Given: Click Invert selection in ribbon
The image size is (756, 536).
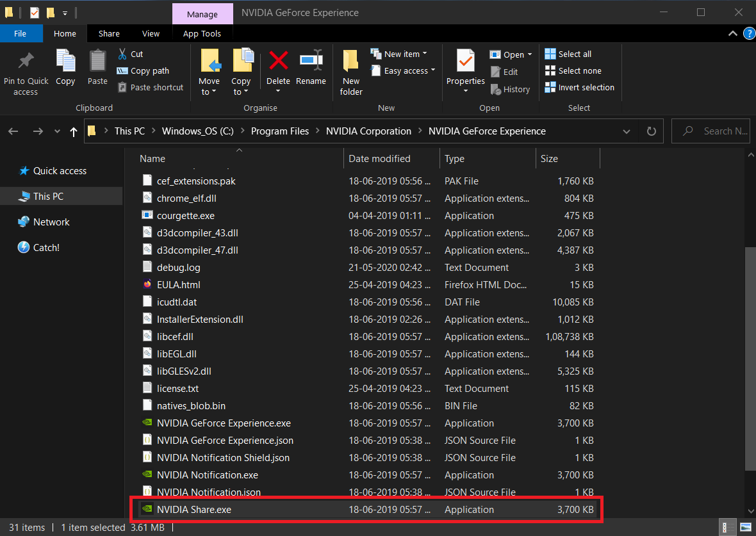Looking at the screenshot, I should click(580, 87).
